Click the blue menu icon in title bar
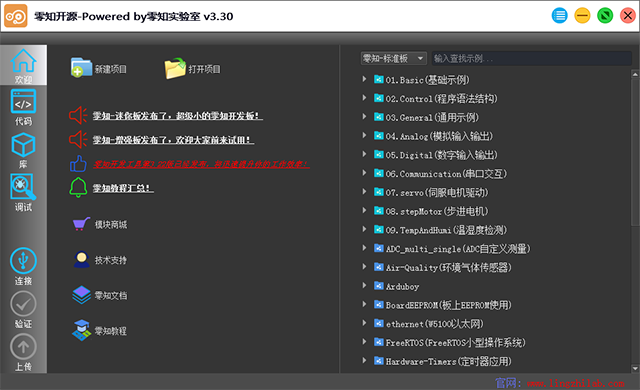The width and height of the screenshot is (640, 390). tap(560, 16)
